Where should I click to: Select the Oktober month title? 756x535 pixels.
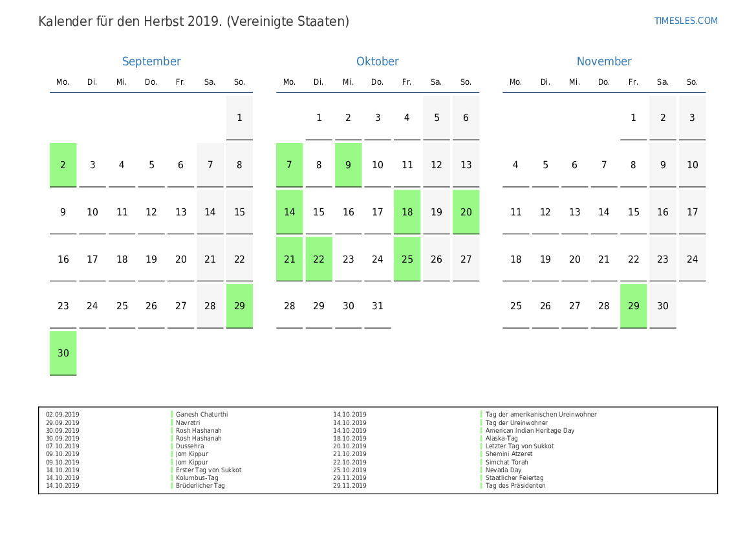[377, 61]
